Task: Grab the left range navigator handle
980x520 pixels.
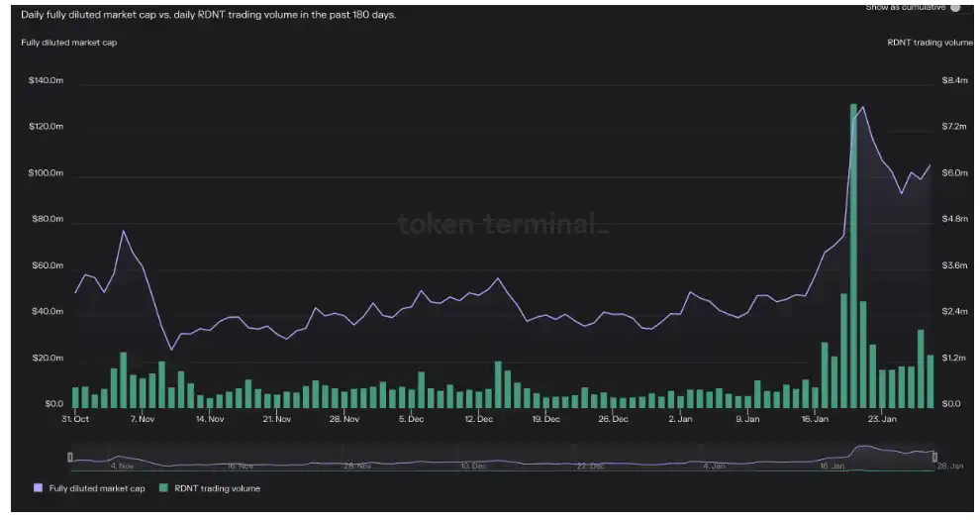Action: pos(70,458)
